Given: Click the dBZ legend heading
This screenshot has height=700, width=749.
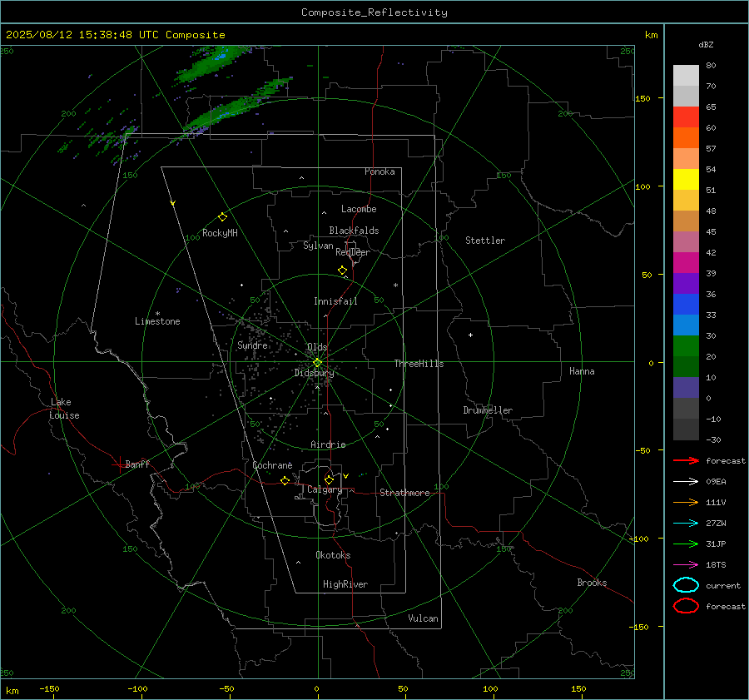Looking at the screenshot, I should pos(706,44).
